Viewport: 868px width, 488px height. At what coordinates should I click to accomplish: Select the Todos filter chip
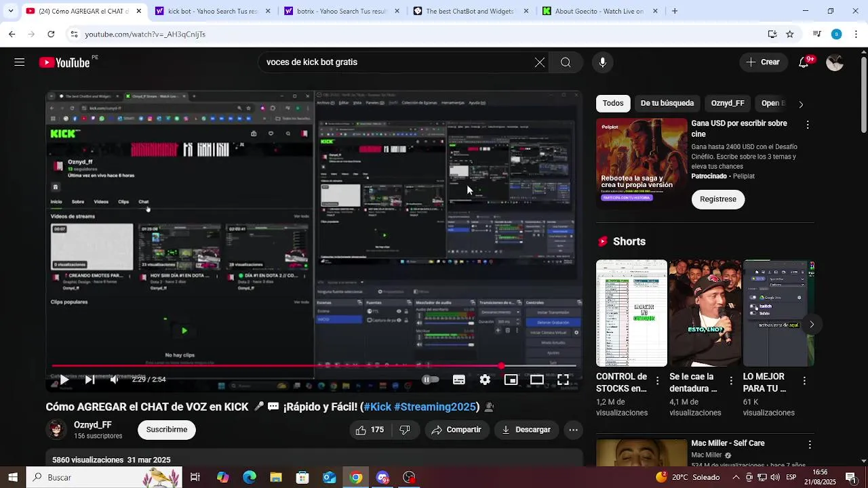point(613,103)
